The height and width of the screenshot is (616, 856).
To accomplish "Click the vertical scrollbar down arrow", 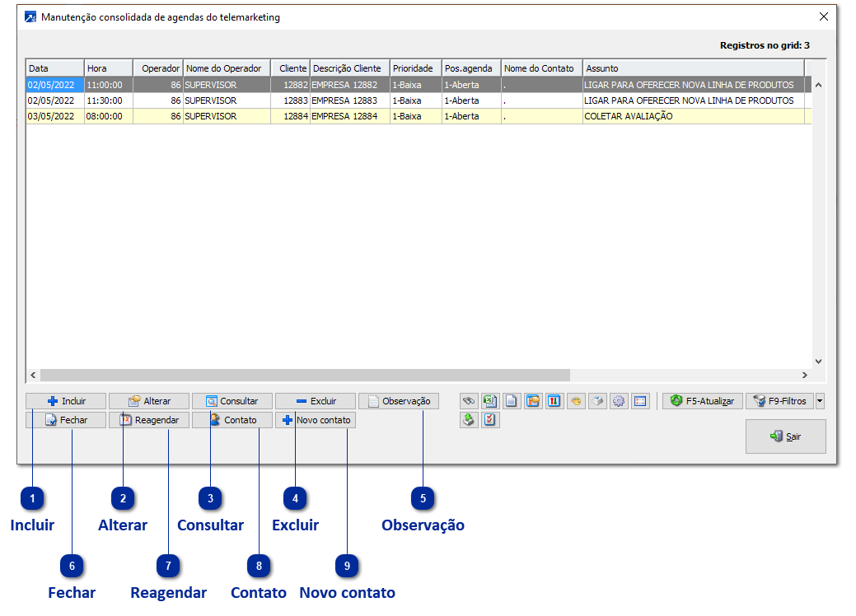I will pyautogui.click(x=818, y=361).
